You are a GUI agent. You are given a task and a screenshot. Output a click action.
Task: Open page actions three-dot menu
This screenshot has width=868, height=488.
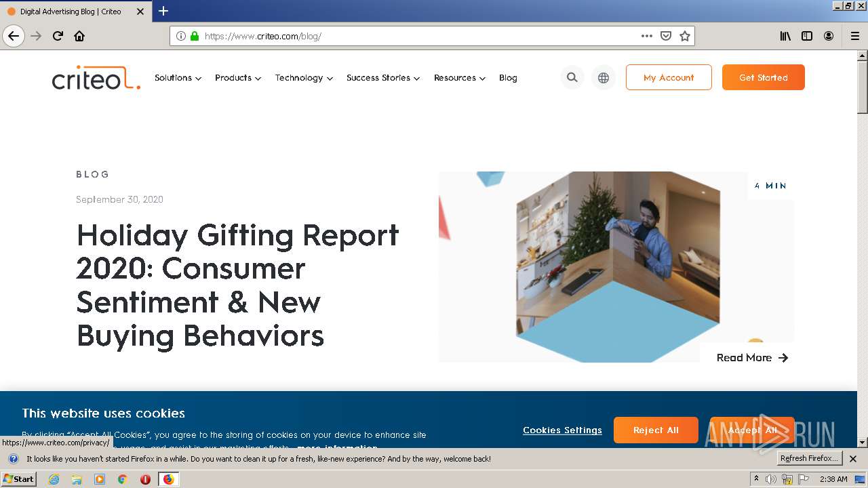647,36
